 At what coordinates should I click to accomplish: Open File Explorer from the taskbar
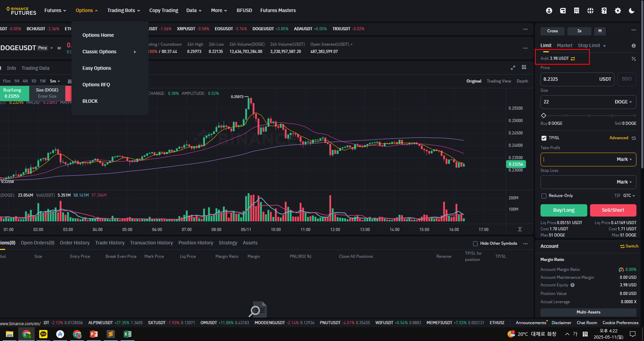pos(10,334)
